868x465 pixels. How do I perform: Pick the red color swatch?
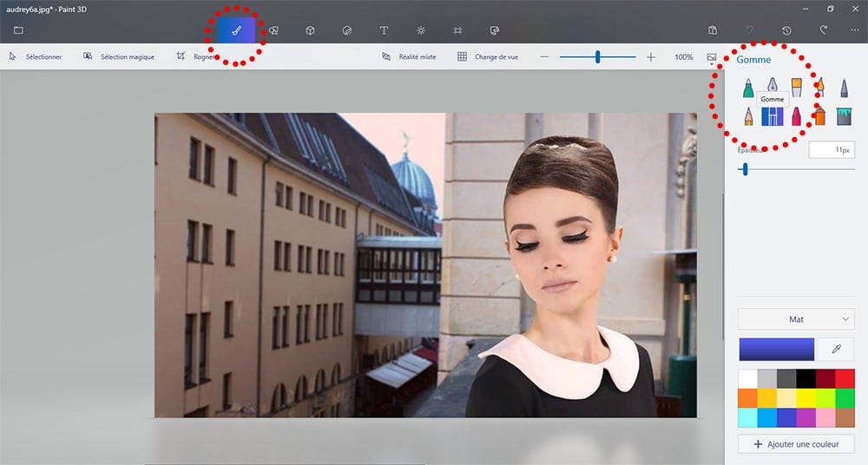point(845,378)
